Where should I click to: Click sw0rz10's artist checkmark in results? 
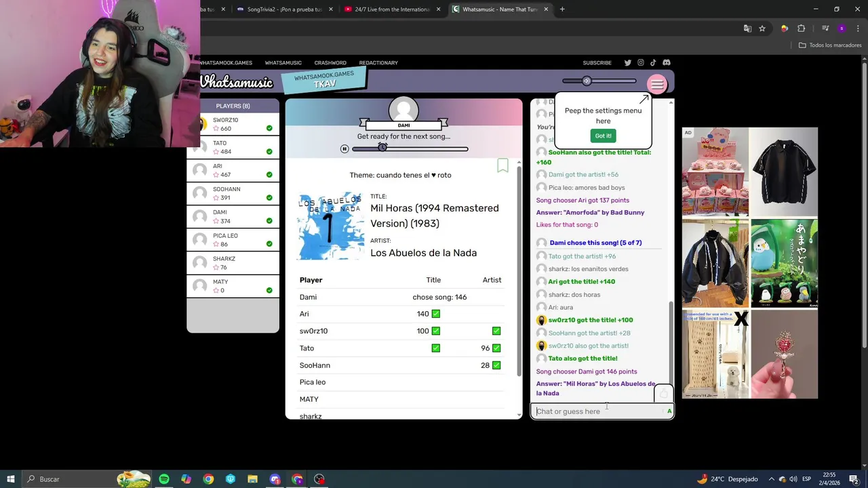pyautogui.click(x=496, y=331)
